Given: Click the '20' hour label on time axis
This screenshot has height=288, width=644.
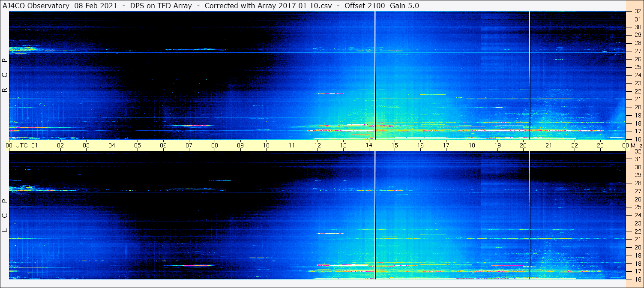Looking at the screenshot, I should [x=523, y=145].
